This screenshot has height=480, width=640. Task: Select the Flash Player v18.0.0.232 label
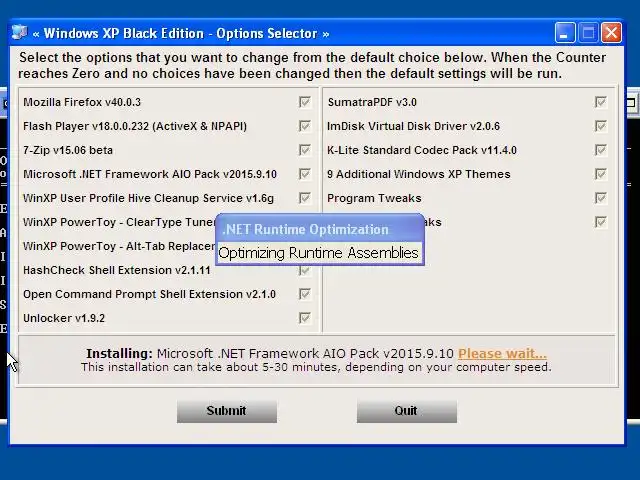135,126
